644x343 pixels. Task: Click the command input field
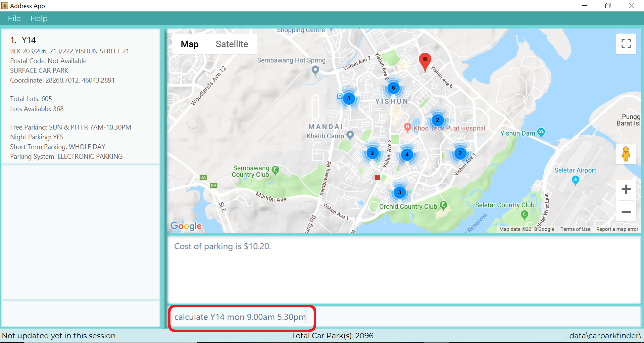(x=404, y=317)
